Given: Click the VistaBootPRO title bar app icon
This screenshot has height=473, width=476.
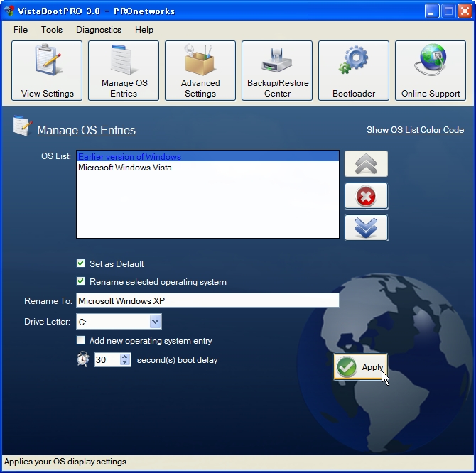Looking at the screenshot, I should pyautogui.click(x=9, y=11).
